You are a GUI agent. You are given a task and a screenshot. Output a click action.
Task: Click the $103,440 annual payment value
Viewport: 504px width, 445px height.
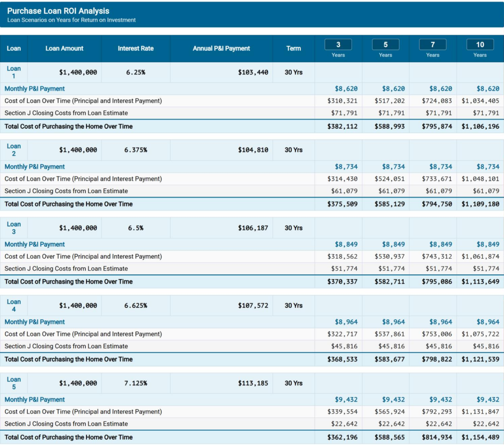tap(253, 72)
